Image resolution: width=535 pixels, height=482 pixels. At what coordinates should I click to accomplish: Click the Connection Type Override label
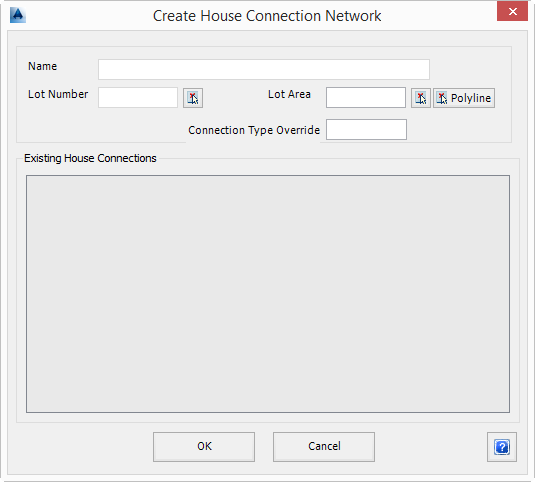pos(254,130)
